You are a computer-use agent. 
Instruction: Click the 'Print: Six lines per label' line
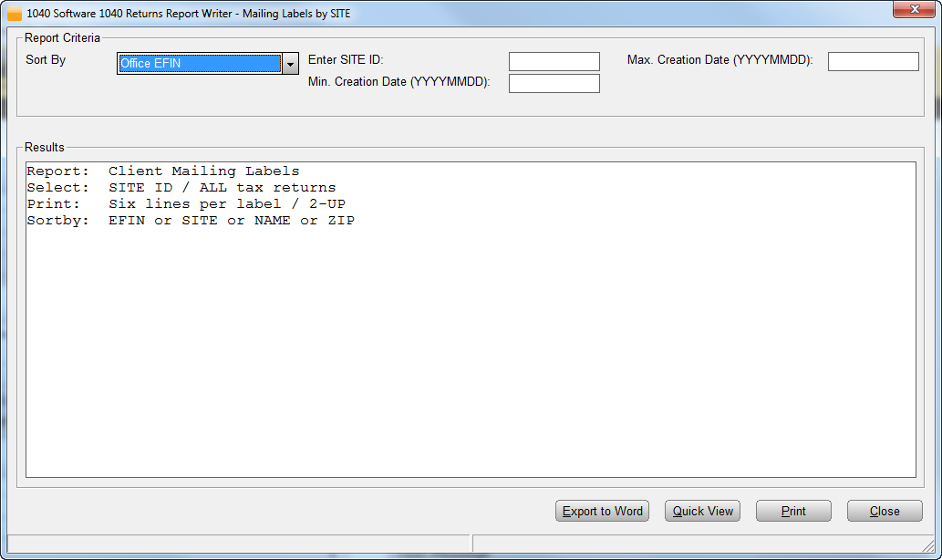coord(186,204)
